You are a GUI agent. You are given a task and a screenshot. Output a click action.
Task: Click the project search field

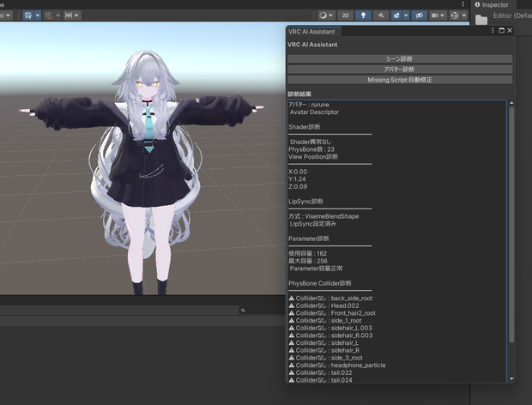click(263, 310)
